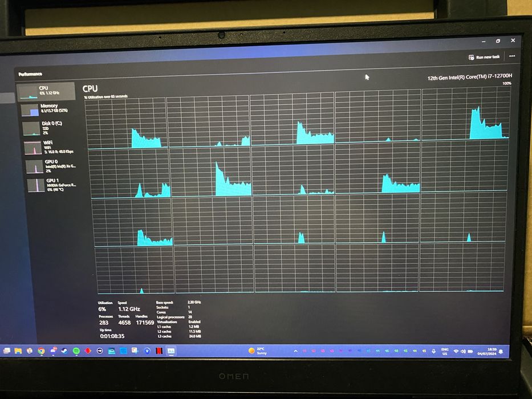Click the microphone icon in system tray
The height and width of the screenshot is (399, 532).
point(433,351)
